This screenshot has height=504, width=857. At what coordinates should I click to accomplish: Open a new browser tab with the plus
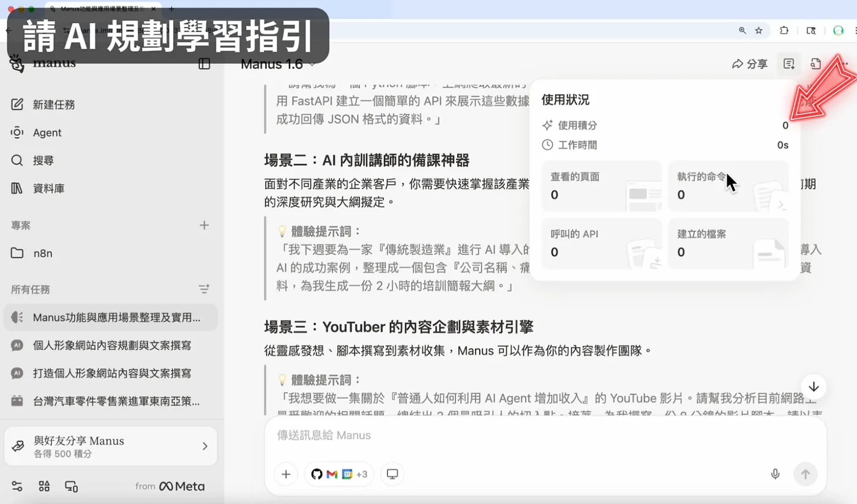(x=171, y=9)
